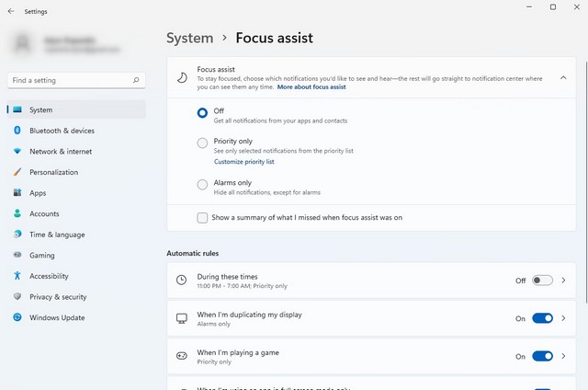
Task: Click the Gaming controller icon in sidebar
Action: (x=17, y=256)
